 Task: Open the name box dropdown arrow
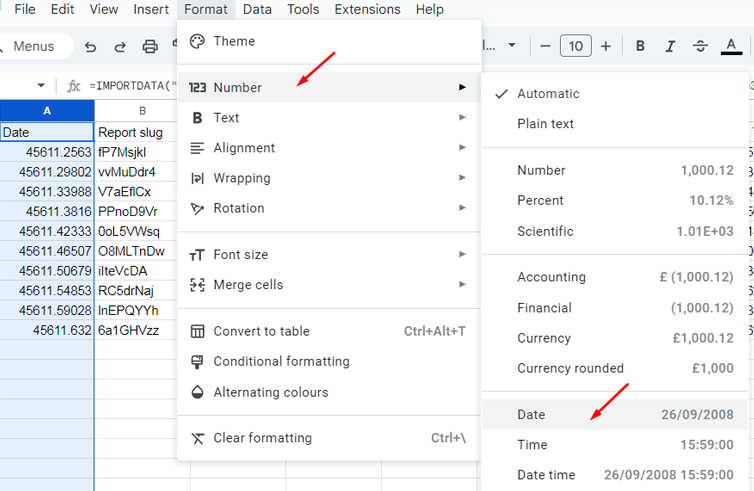tap(41, 86)
